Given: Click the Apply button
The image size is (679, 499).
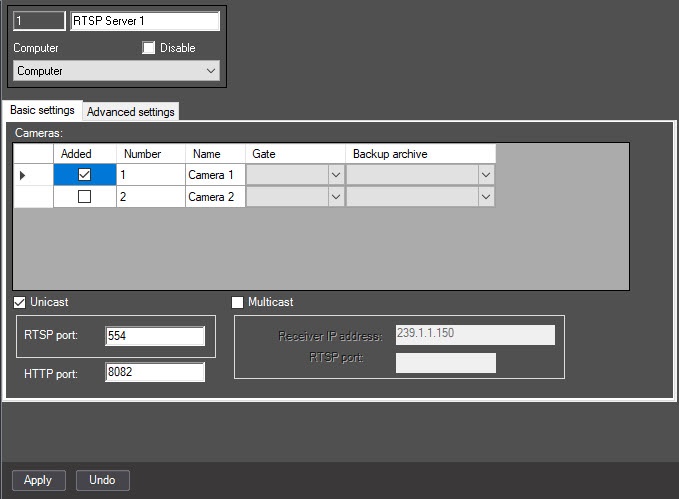Looking at the screenshot, I should click(x=39, y=480).
